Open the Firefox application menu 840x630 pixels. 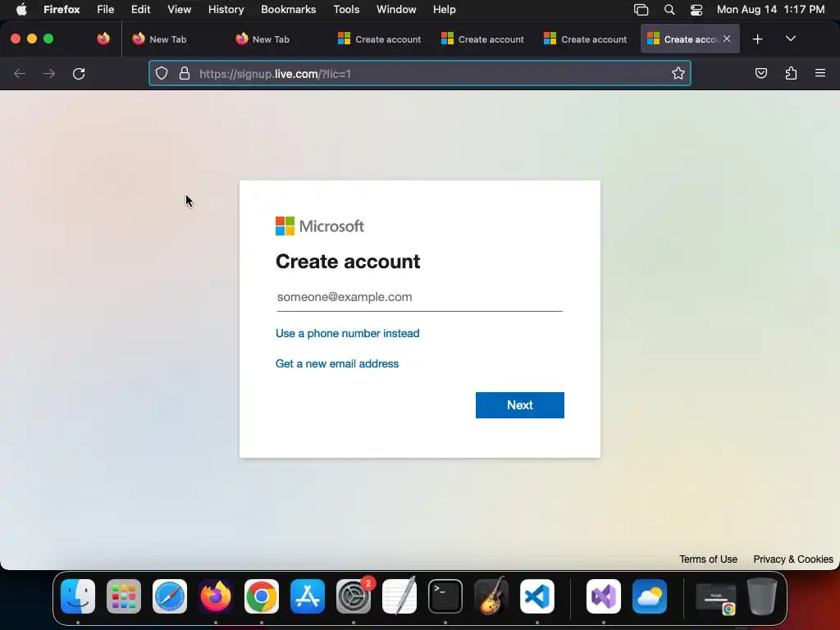62,9
